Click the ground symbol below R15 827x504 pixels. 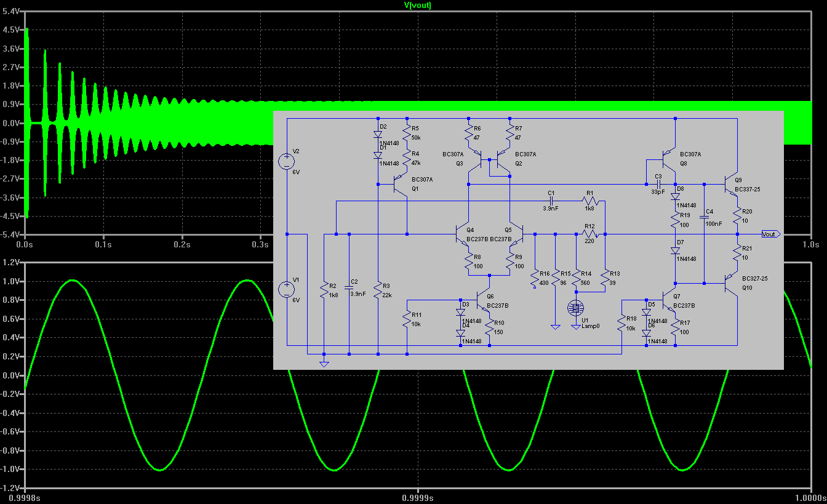point(555,327)
